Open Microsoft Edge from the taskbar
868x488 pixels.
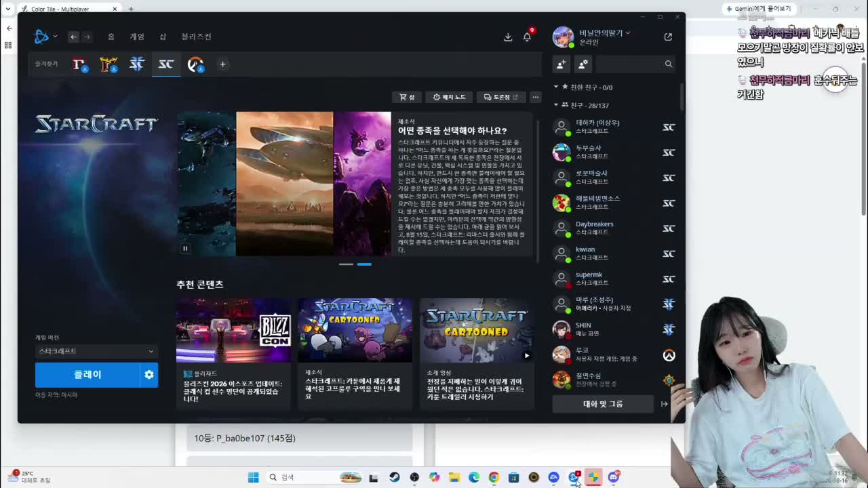coord(474,477)
